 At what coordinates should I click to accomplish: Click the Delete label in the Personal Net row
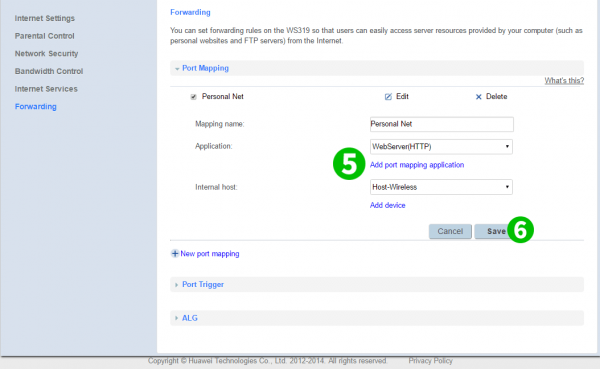tap(496, 96)
